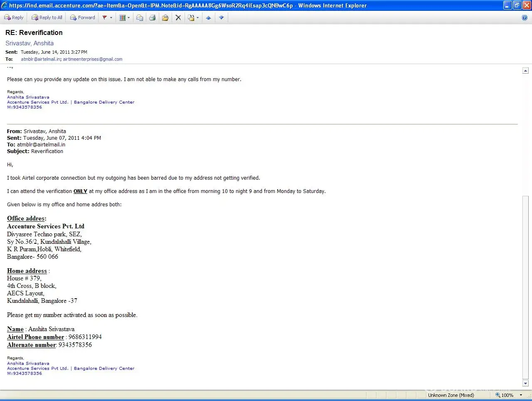Click the scrollbar down arrow
Screen dimensions: 532x401
pos(525,383)
